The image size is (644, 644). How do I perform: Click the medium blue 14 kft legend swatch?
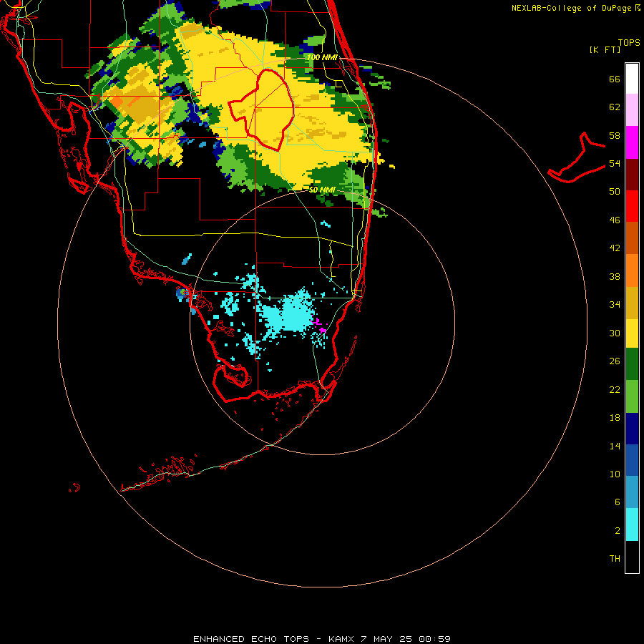tap(632, 460)
